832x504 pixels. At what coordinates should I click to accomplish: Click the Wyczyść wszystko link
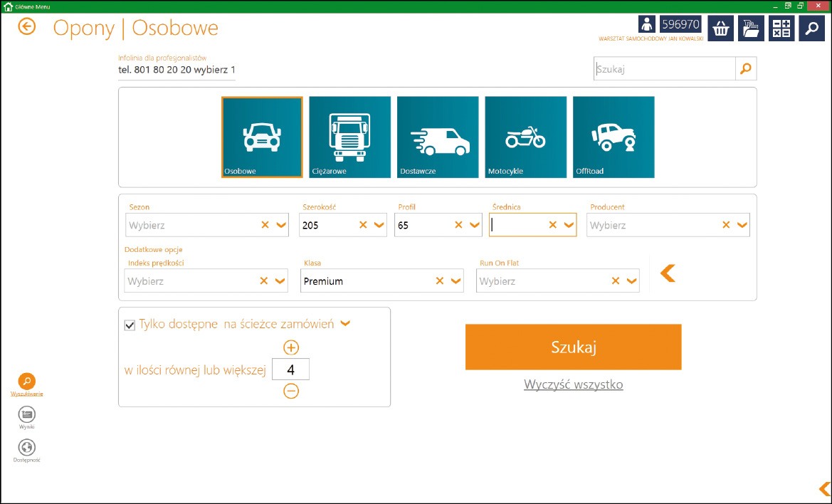(x=573, y=384)
